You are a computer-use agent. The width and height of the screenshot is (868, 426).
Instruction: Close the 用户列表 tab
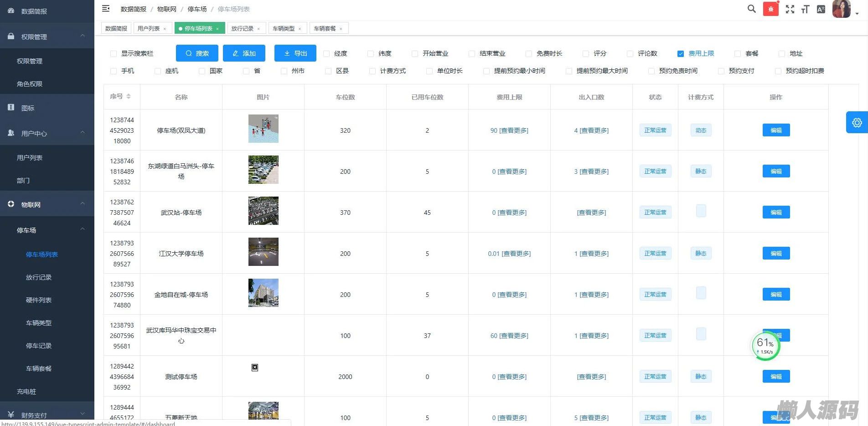pyautogui.click(x=165, y=29)
